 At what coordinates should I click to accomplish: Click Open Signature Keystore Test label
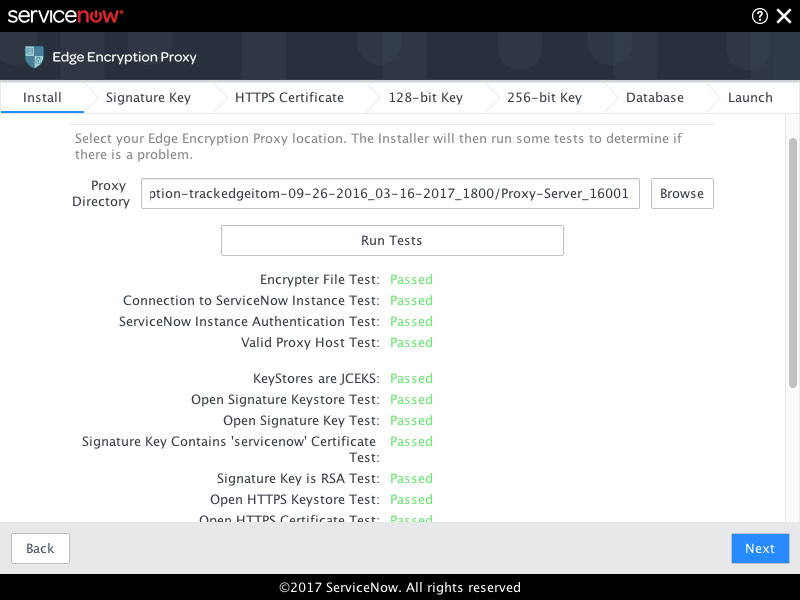tap(285, 399)
